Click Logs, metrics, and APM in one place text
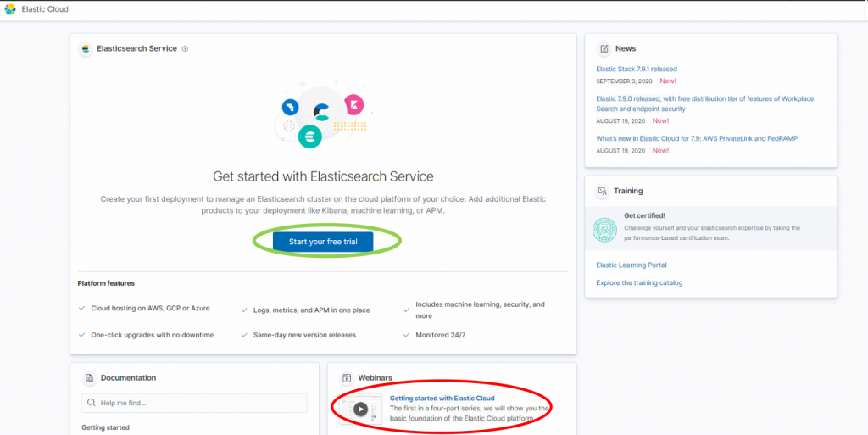This screenshot has height=435, width=868. click(312, 310)
